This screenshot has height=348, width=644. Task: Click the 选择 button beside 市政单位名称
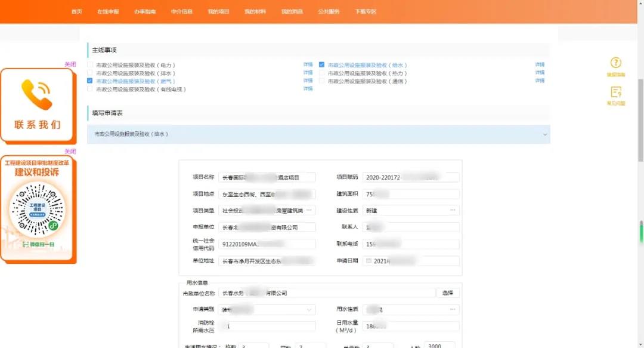pyautogui.click(x=447, y=292)
